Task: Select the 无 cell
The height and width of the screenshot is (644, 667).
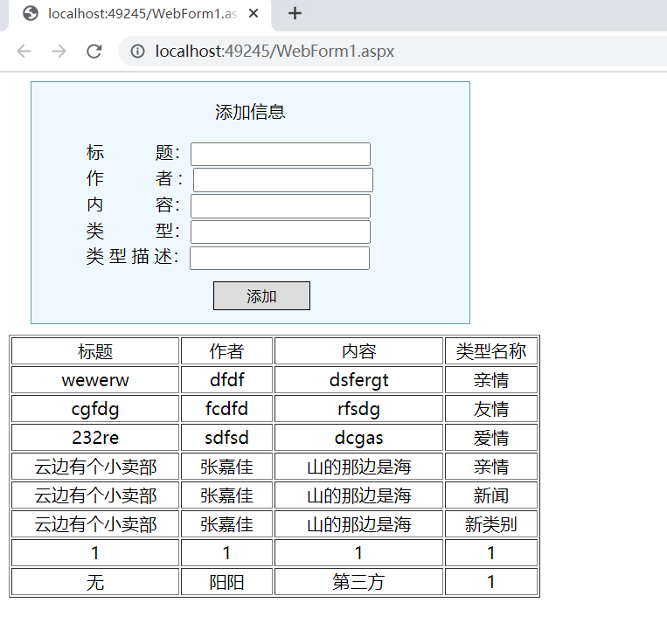Action: click(x=95, y=581)
